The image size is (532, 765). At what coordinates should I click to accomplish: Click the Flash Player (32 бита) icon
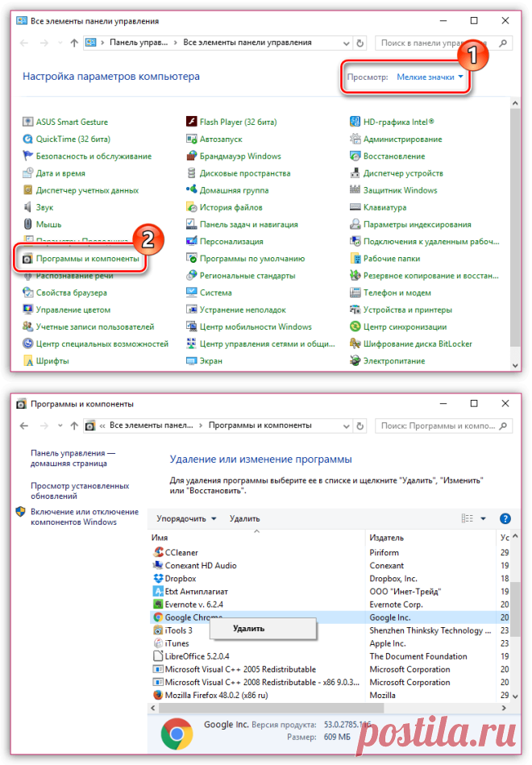pos(191,122)
